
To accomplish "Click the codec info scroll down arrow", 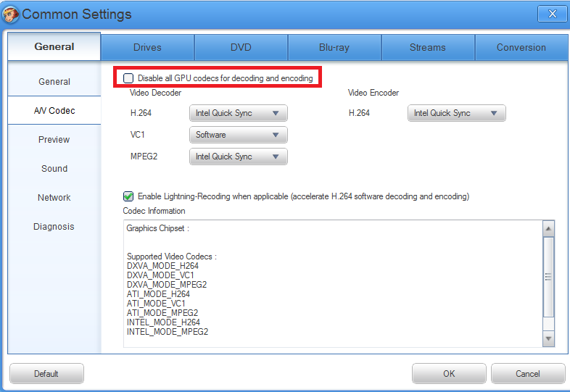I will click(x=548, y=338).
